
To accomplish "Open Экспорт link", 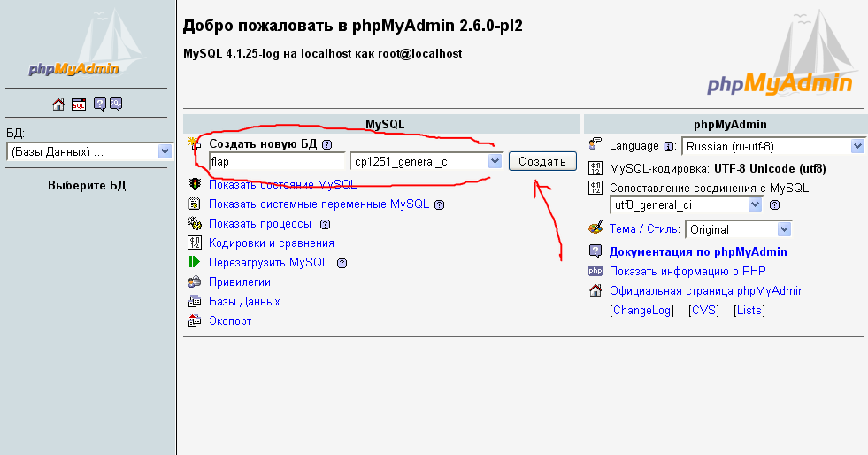I will (x=230, y=320).
